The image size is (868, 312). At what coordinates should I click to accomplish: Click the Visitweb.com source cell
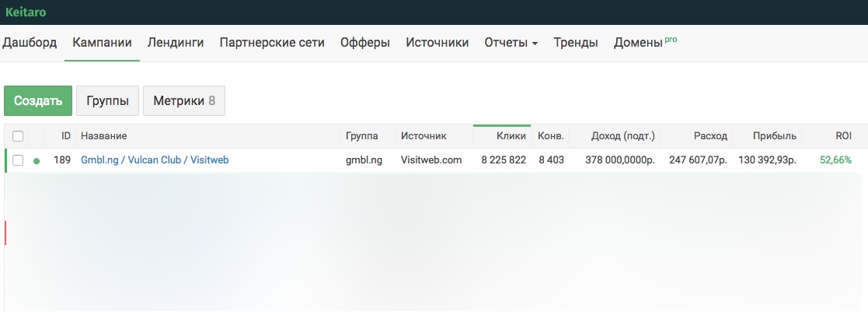point(431,160)
